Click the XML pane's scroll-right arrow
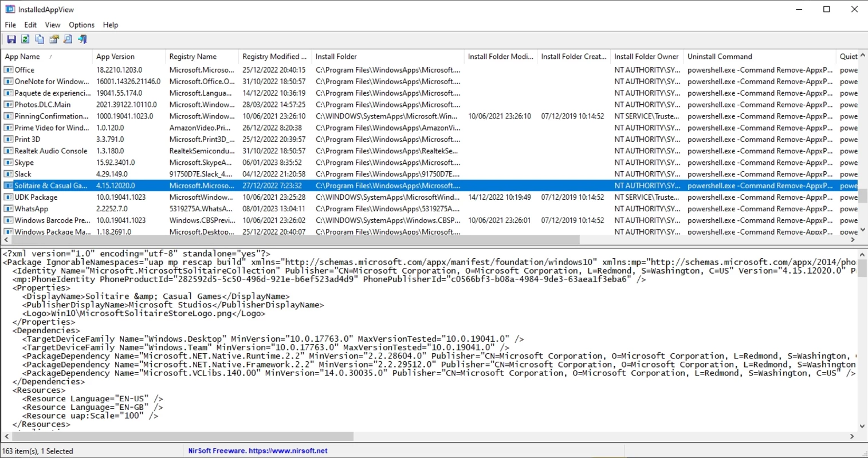This screenshot has width=868, height=458. (853, 436)
